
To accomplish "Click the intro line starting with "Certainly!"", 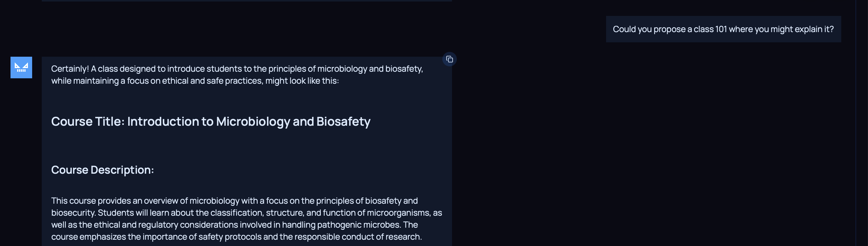I will point(237,69).
